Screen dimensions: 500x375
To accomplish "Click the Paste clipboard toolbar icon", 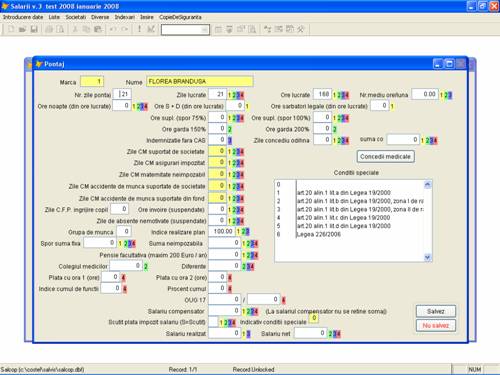I will (x=98, y=29).
